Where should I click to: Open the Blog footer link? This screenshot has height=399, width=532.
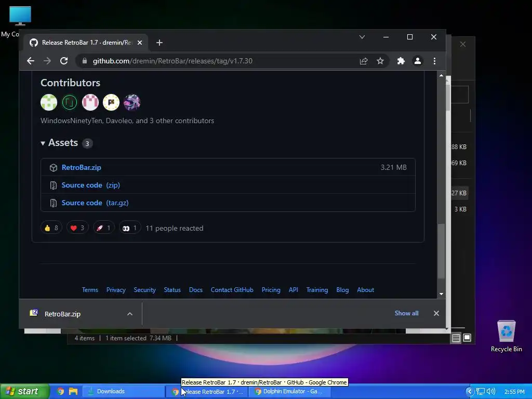(342, 290)
